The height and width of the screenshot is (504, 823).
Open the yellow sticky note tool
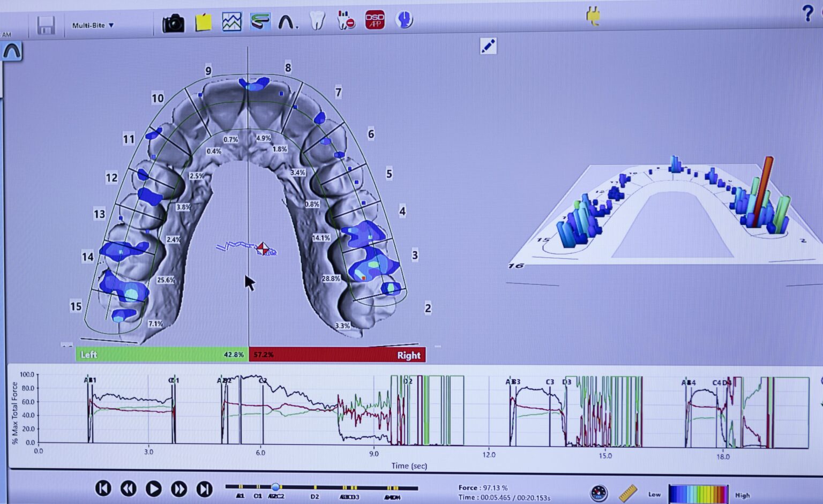(203, 22)
